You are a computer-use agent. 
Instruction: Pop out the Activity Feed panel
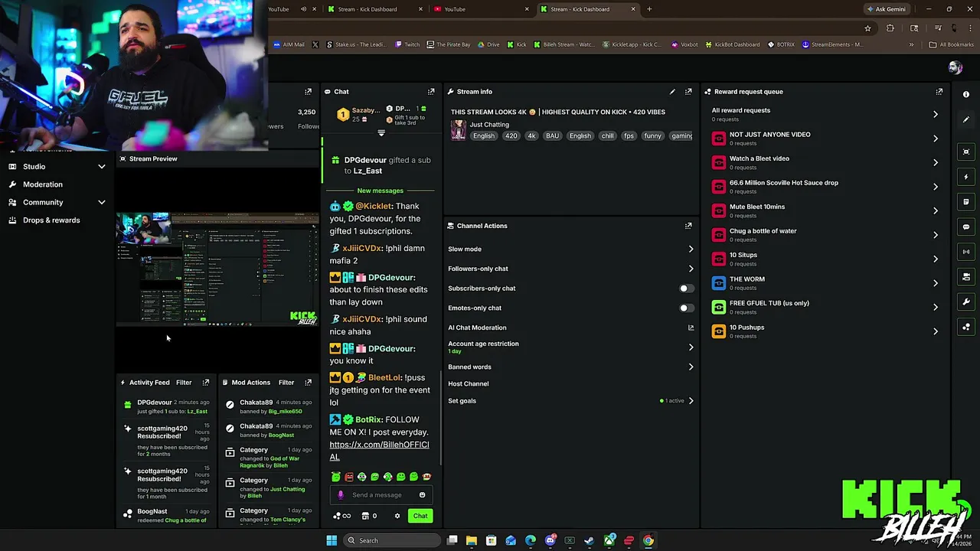coord(205,383)
